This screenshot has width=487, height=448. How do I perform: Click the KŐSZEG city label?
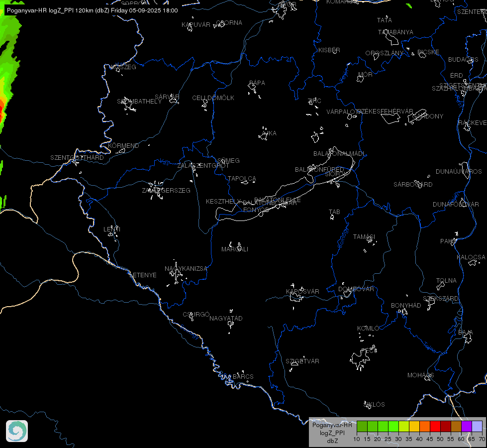click(x=123, y=67)
